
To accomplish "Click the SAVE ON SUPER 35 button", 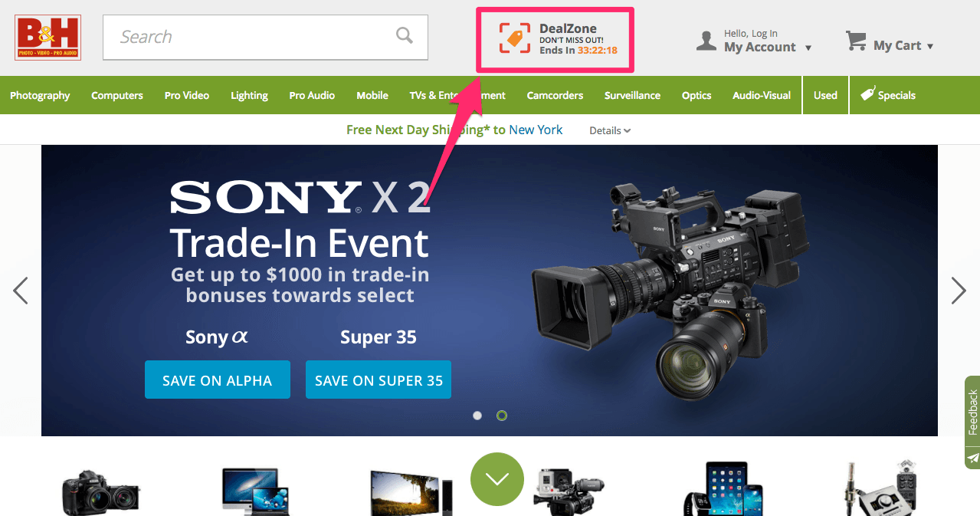I will [379, 380].
